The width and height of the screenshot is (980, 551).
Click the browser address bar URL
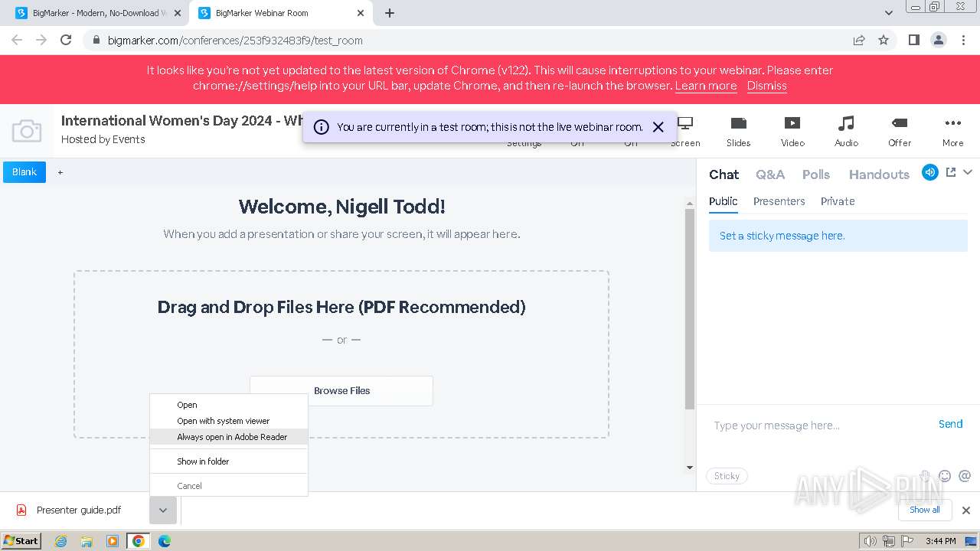(x=235, y=41)
